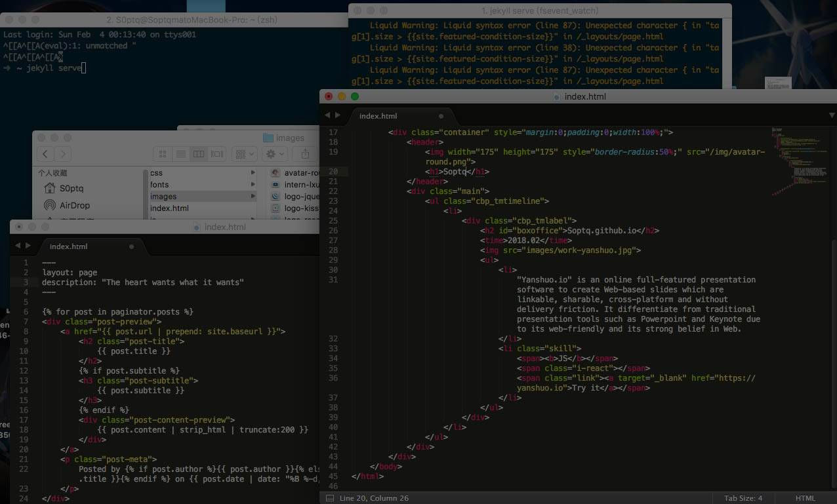Toggle Finder column view button
Viewport: 837px width, 504px height.
pos(199,154)
